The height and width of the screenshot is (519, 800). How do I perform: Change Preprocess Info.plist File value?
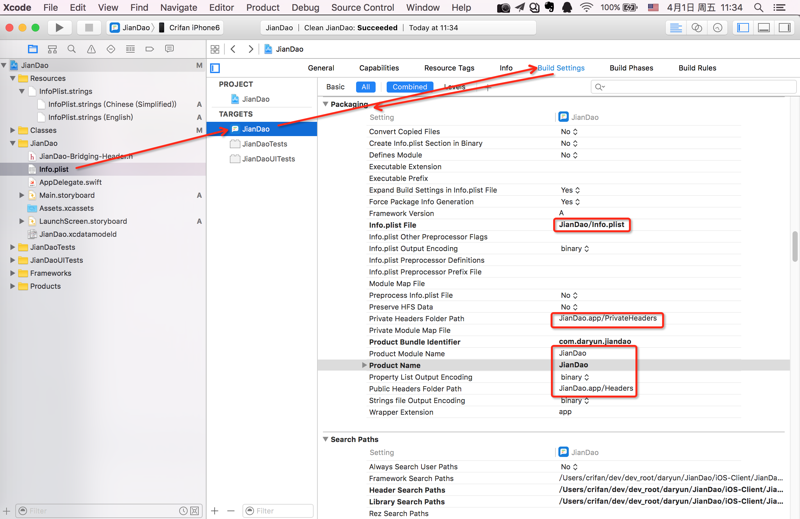click(569, 295)
